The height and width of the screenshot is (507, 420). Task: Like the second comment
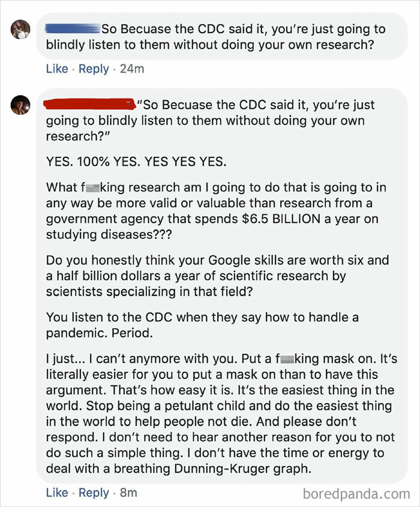[57, 493]
